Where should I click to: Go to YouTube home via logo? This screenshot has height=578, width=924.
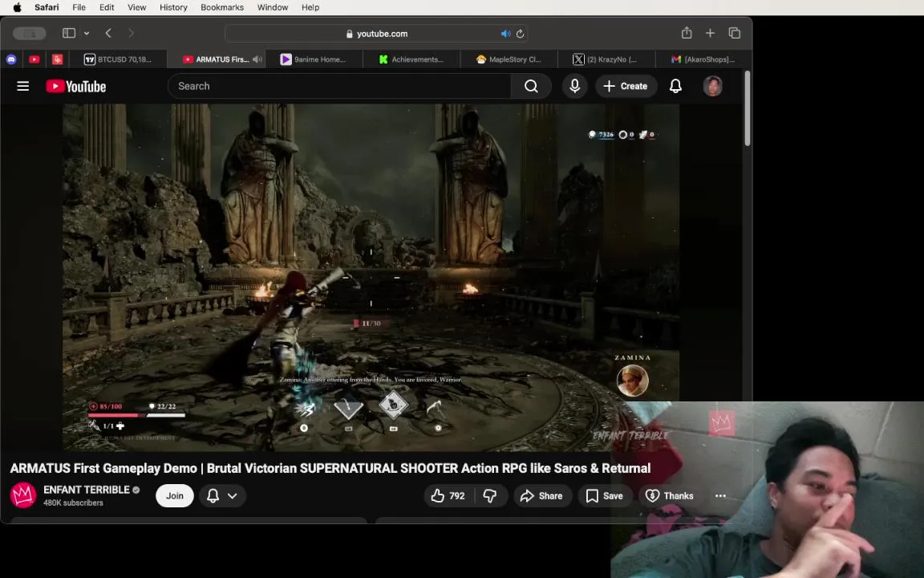[76, 86]
